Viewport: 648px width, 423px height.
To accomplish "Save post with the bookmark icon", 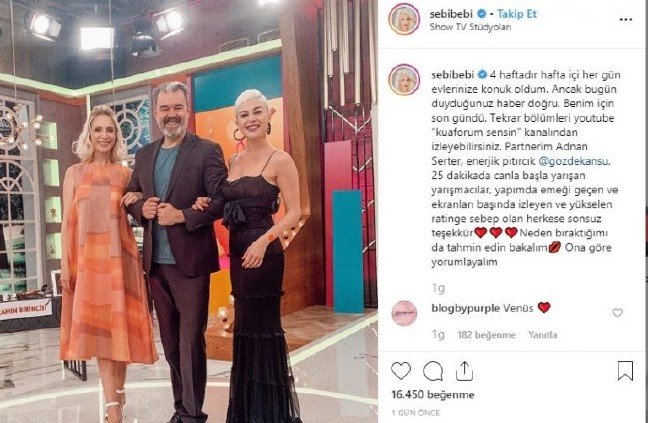I will tap(625, 371).
